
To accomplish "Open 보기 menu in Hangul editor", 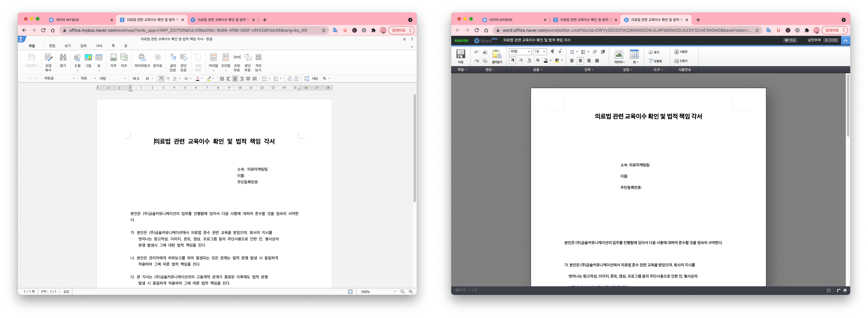I will 68,46.
